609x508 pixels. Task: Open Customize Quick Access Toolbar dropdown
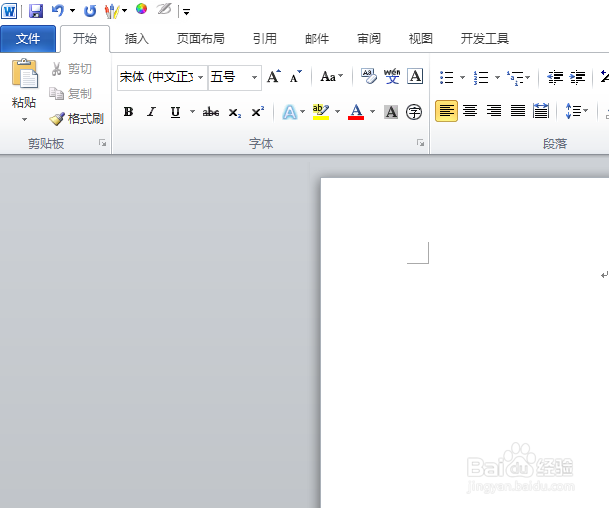pos(186,12)
